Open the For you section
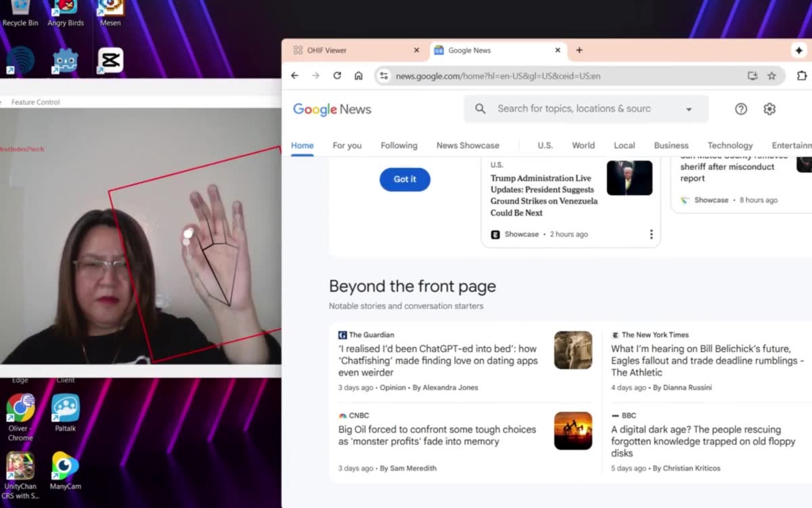 [x=347, y=146]
